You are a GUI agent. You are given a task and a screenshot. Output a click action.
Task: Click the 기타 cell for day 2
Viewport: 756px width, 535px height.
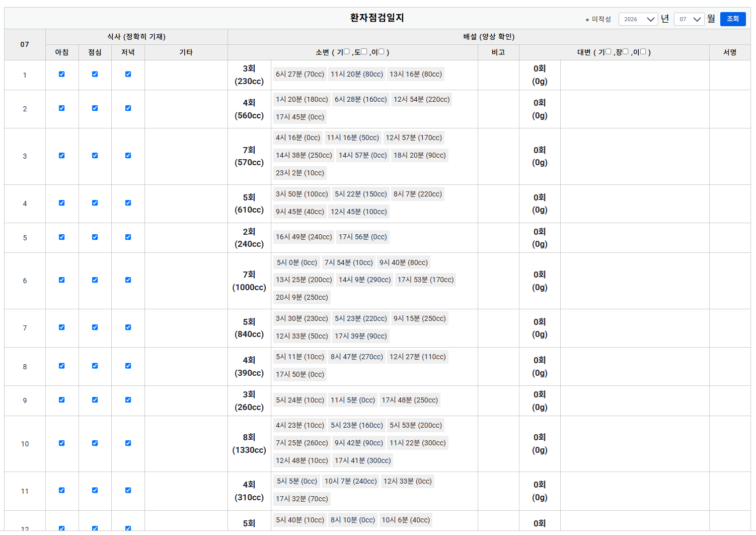(186, 109)
